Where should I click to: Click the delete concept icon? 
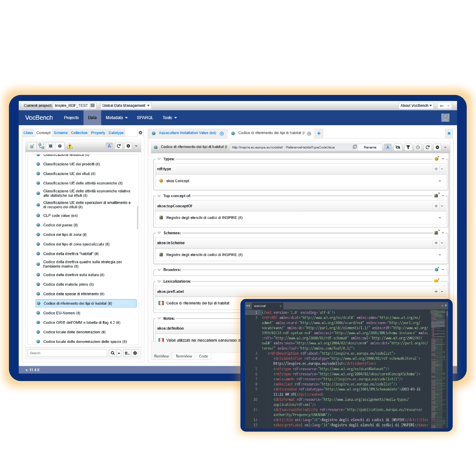[51, 146]
